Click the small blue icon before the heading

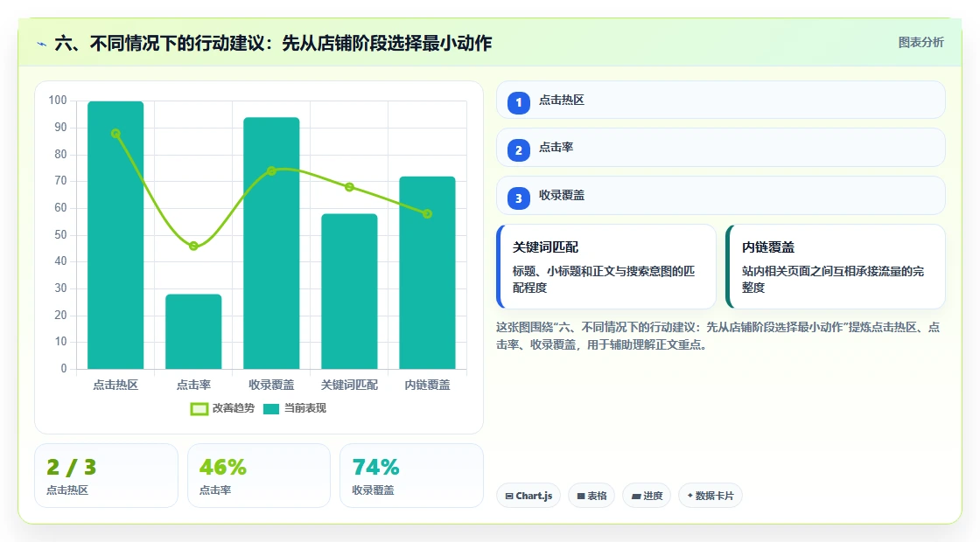point(42,44)
